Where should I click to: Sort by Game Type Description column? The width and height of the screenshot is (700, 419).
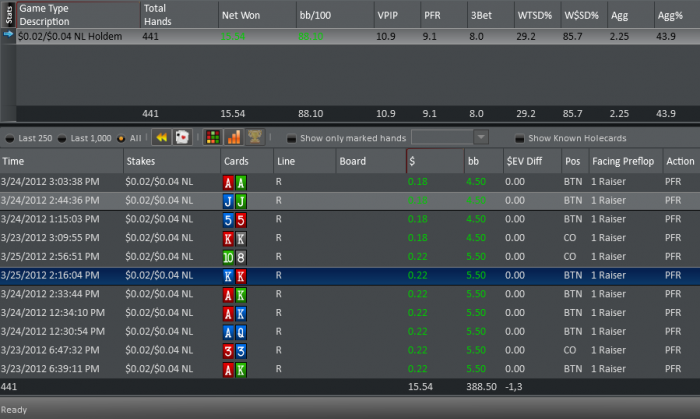(x=78, y=15)
